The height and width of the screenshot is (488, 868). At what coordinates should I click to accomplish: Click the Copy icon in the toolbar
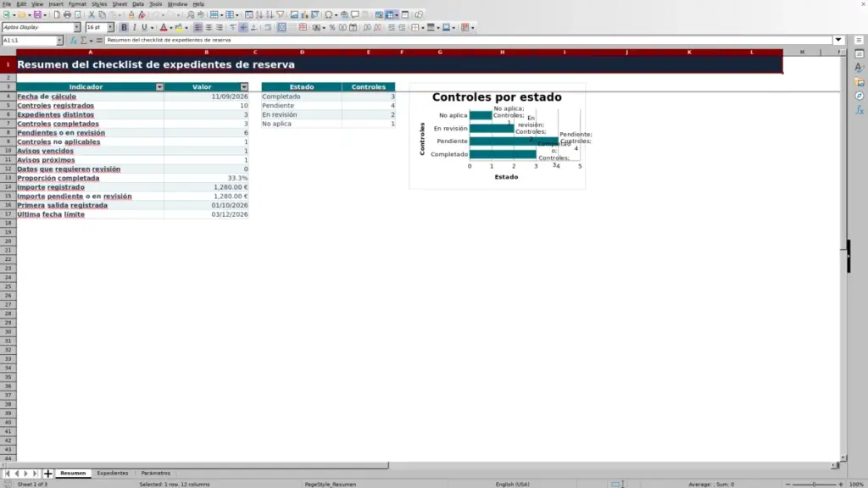(102, 14)
